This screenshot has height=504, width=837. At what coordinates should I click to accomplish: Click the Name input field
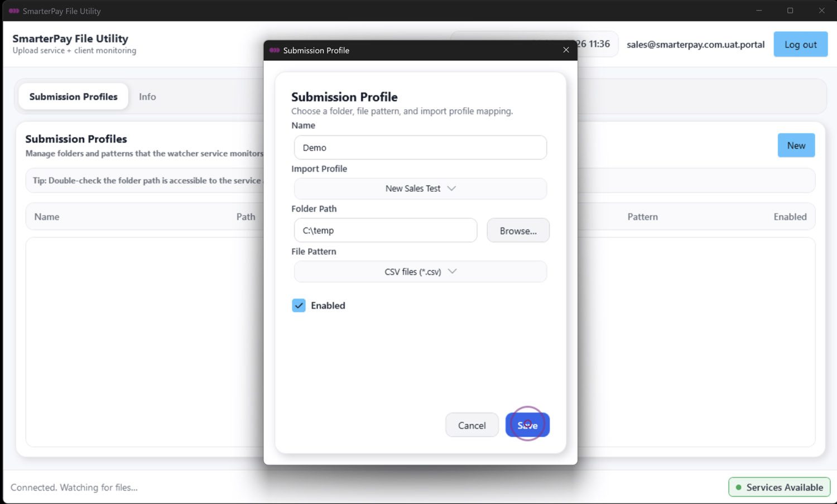click(x=420, y=148)
